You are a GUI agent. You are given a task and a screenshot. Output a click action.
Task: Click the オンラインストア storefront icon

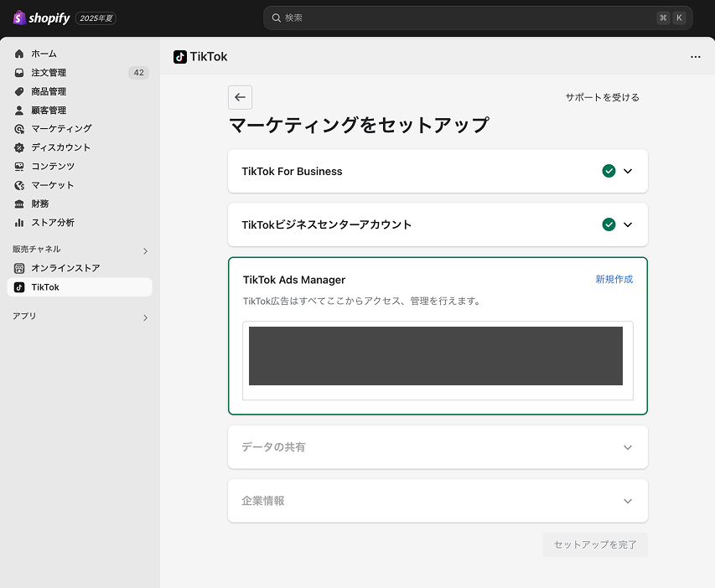click(19, 268)
